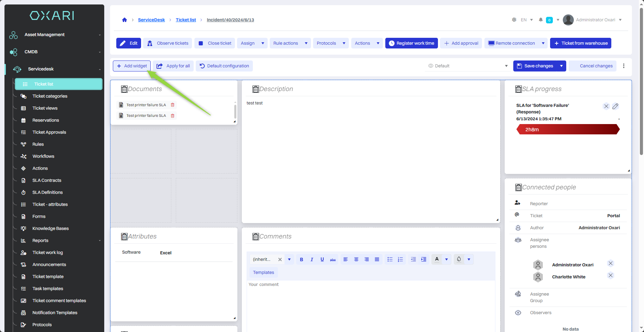Open SLA Contracts in the sidebar
The width and height of the screenshot is (644, 332).
tap(47, 180)
